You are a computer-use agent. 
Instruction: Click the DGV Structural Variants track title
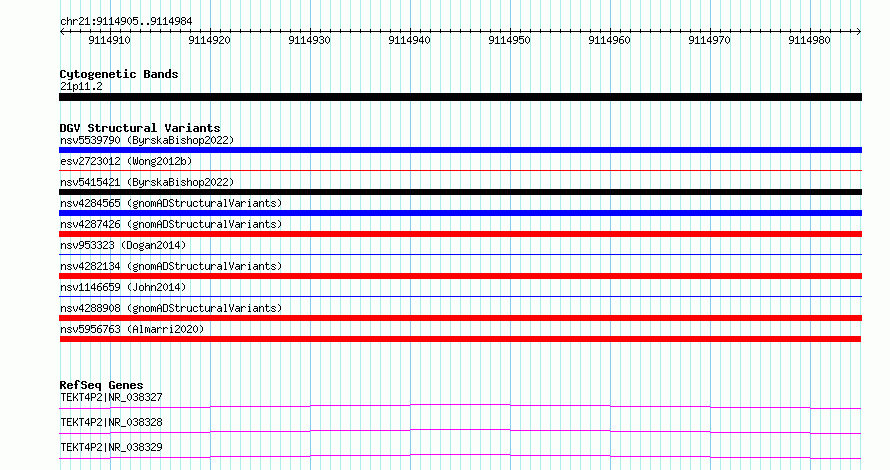(140, 128)
